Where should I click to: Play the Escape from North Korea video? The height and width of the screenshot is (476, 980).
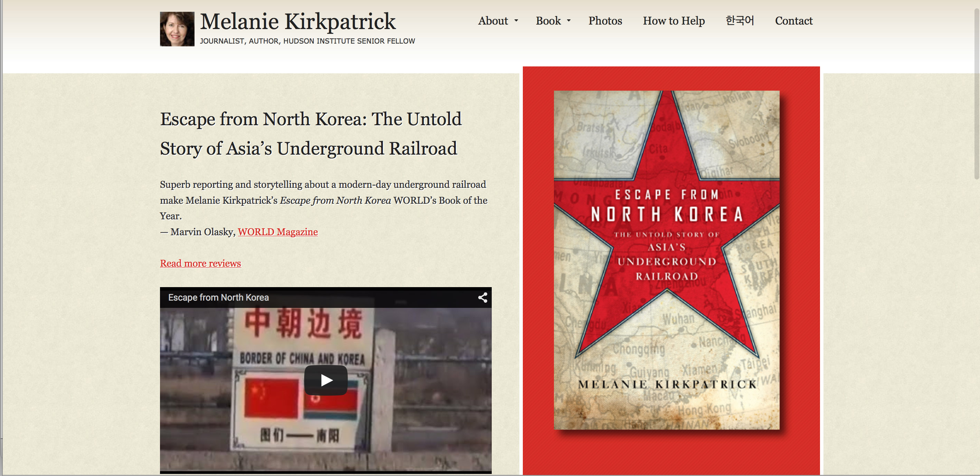coord(326,380)
